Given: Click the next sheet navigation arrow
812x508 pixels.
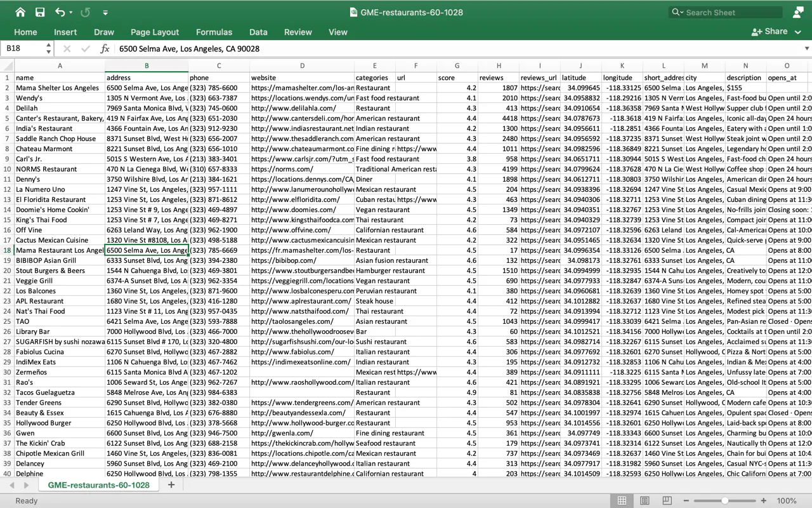Looking at the screenshot, I should click(26, 485).
